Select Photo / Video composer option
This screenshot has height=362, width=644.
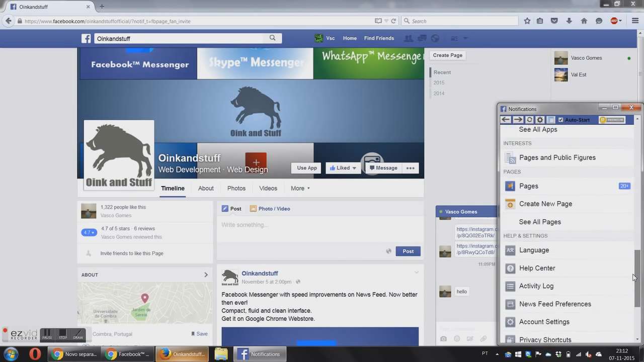270,209
